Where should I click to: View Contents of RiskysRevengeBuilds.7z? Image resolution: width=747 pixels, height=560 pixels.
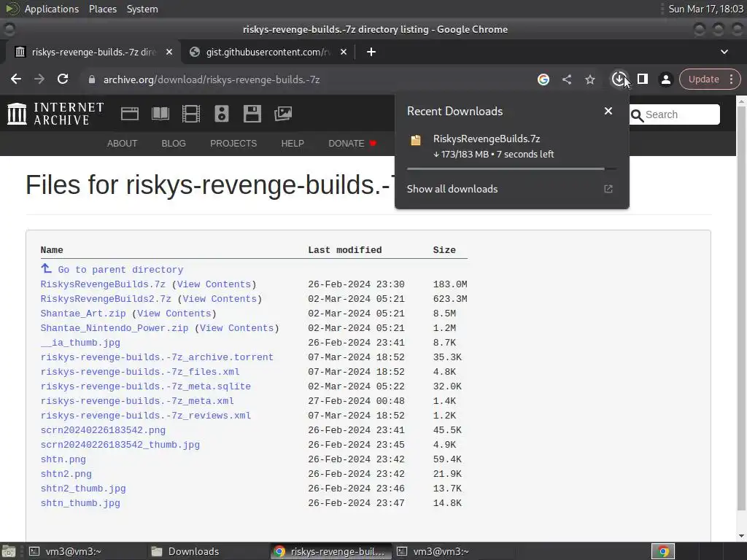[x=214, y=284]
